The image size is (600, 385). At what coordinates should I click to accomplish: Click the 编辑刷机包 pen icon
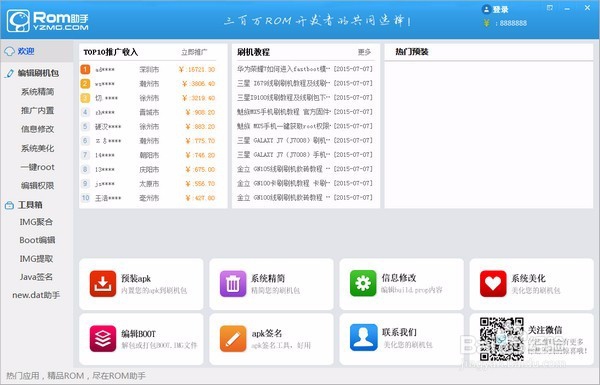[x=9, y=73]
